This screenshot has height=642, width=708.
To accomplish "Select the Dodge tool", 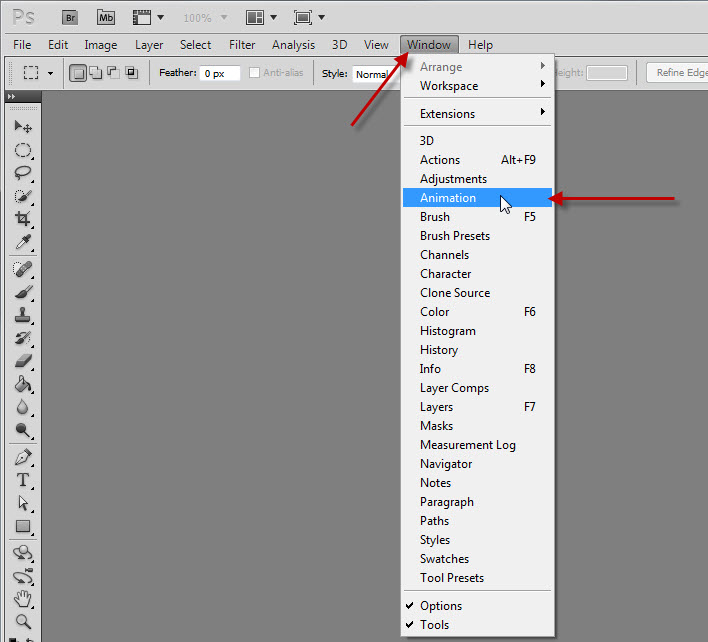I will [23, 430].
